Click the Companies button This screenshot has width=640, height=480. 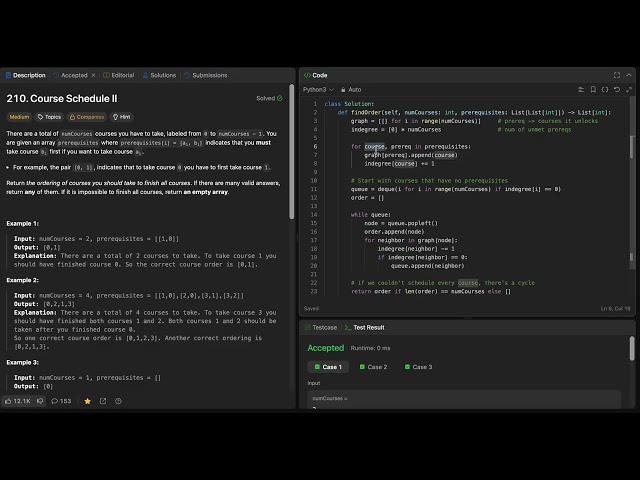tap(87, 117)
